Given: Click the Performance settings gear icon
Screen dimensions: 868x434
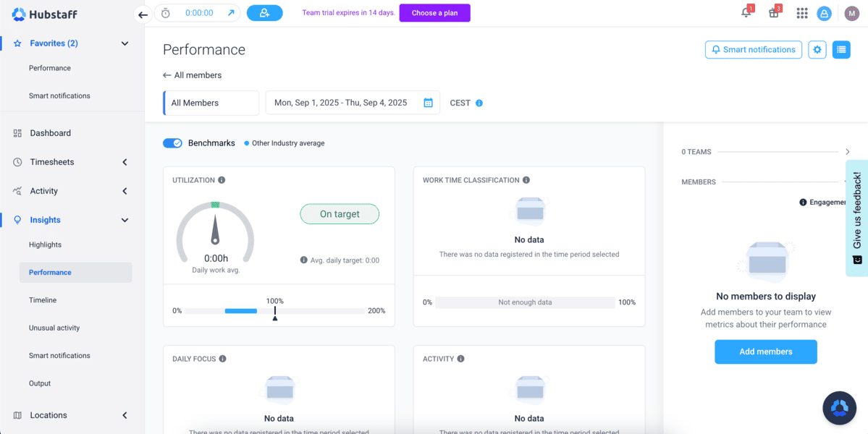Looking at the screenshot, I should (817, 50).
